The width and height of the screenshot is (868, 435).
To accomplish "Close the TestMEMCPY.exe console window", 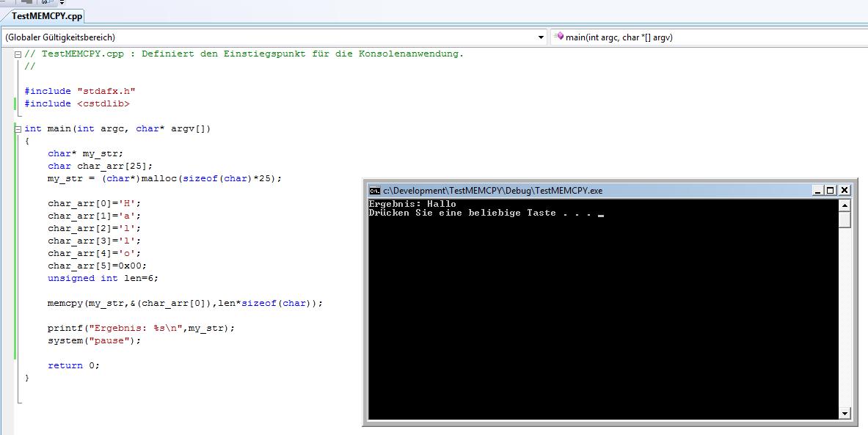I will tap(845, 191).
